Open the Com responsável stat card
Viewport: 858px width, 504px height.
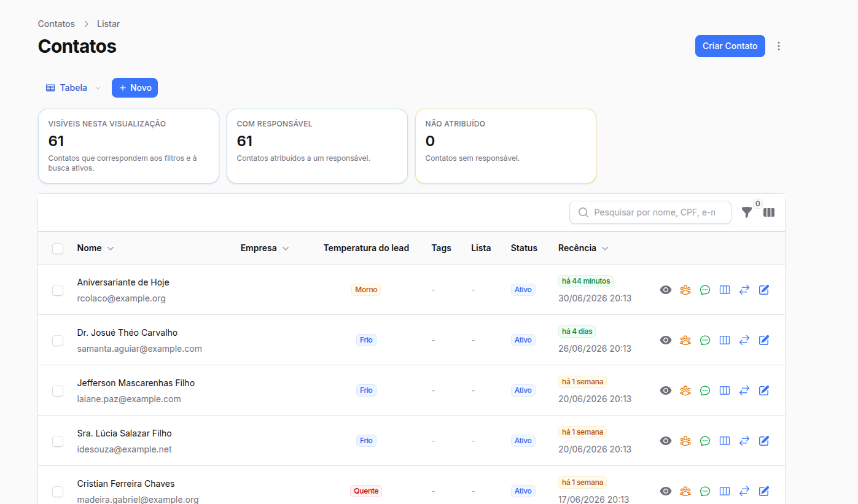point(317,146)
